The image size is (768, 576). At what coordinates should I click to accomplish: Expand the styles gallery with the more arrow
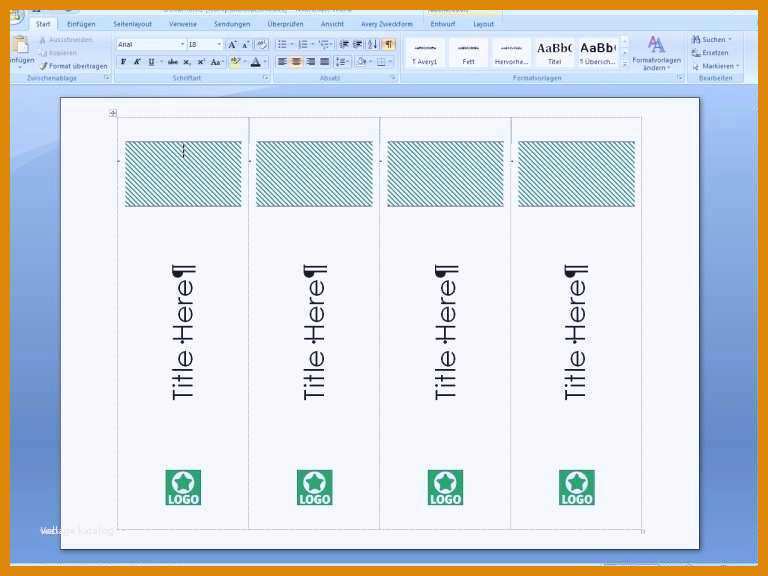click(624, 64)
